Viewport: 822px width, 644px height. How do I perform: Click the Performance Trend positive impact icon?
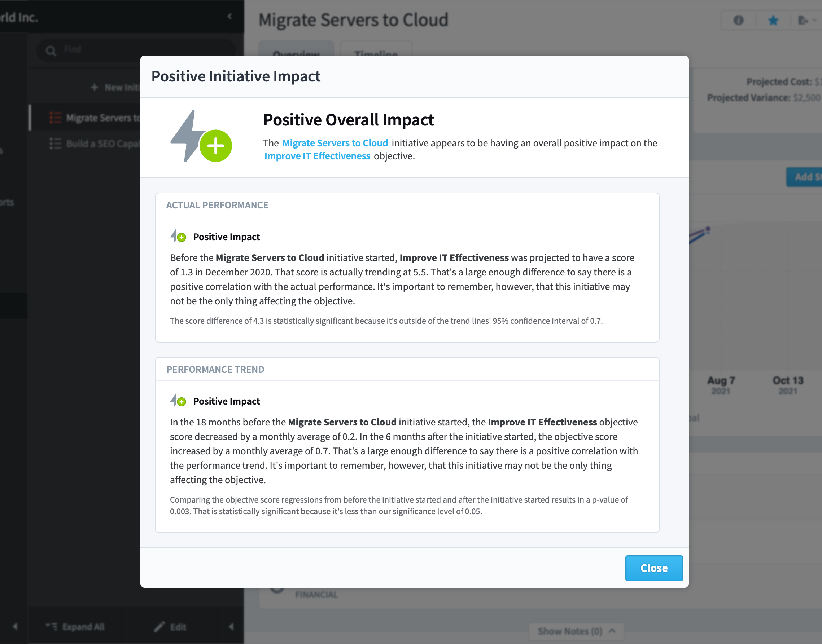[178, 400]
